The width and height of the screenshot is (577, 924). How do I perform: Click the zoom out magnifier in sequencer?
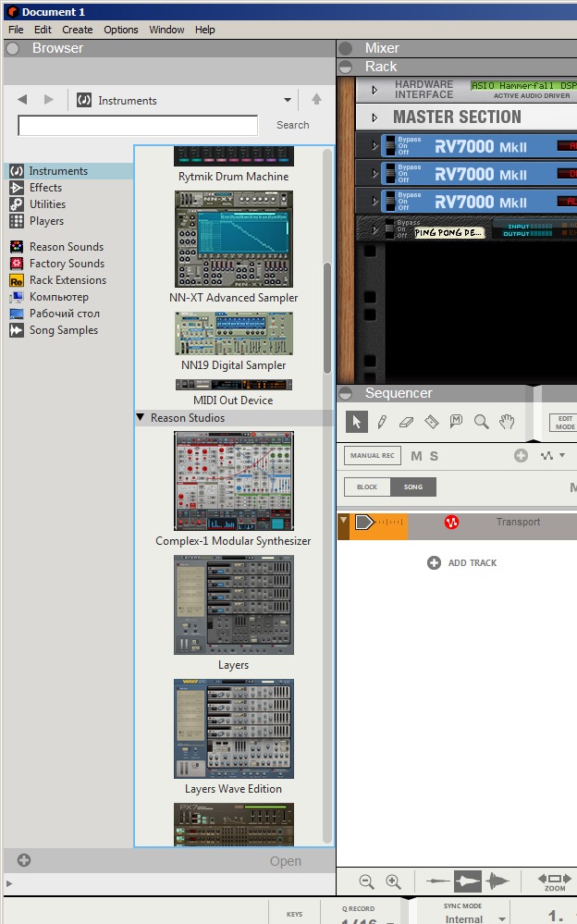(366, 881)
